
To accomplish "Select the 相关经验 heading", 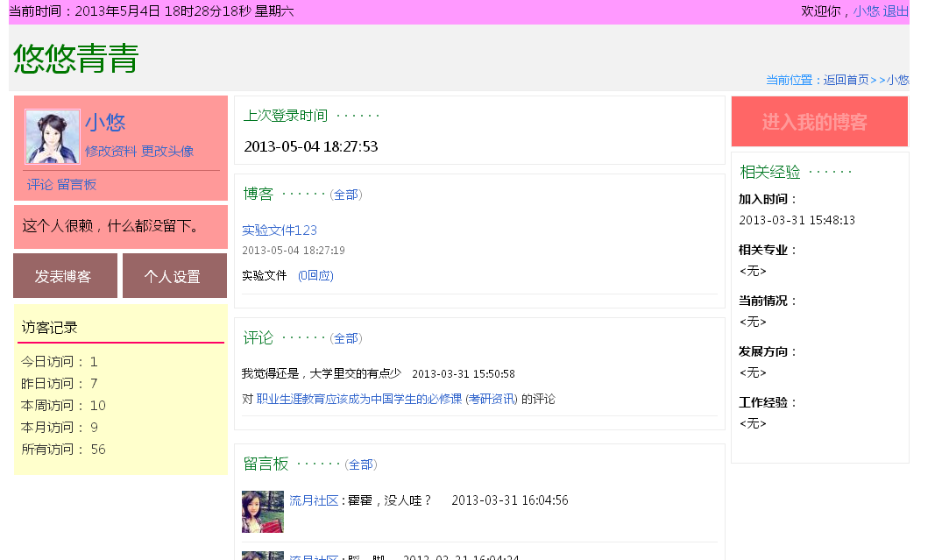I will tap(770, 172).
